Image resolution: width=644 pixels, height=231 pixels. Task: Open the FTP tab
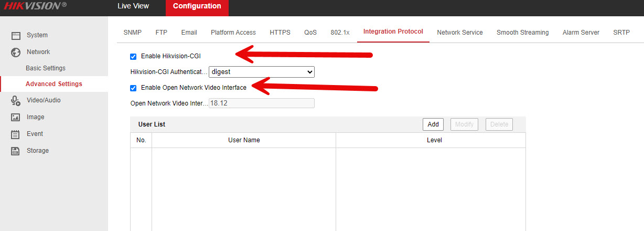(162, 33)
